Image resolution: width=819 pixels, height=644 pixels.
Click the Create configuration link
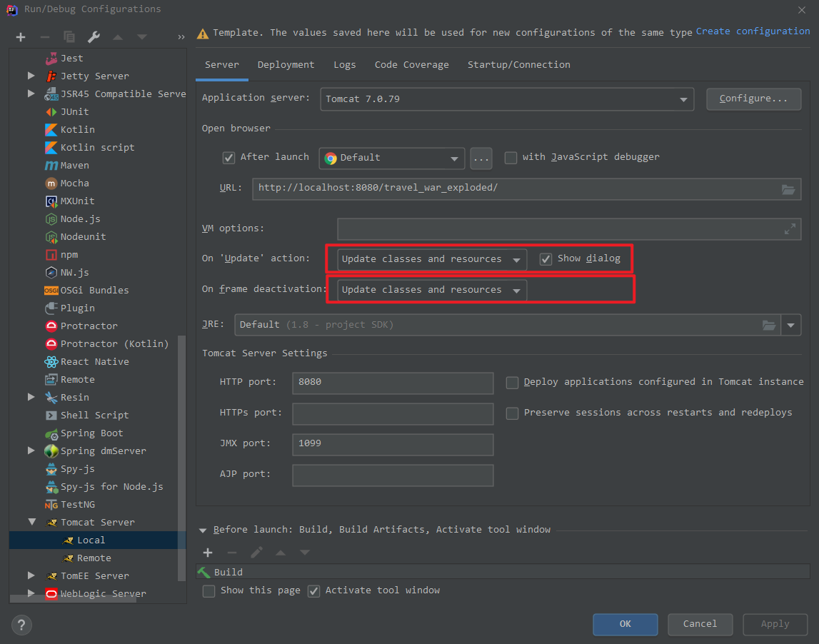pos(753,31)
